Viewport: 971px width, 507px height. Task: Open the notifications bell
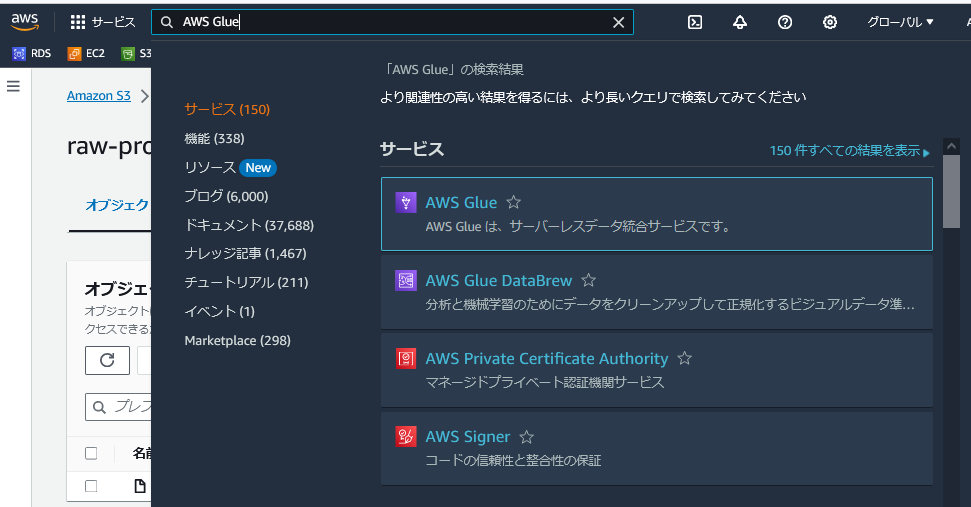click(x=740, y=22)
